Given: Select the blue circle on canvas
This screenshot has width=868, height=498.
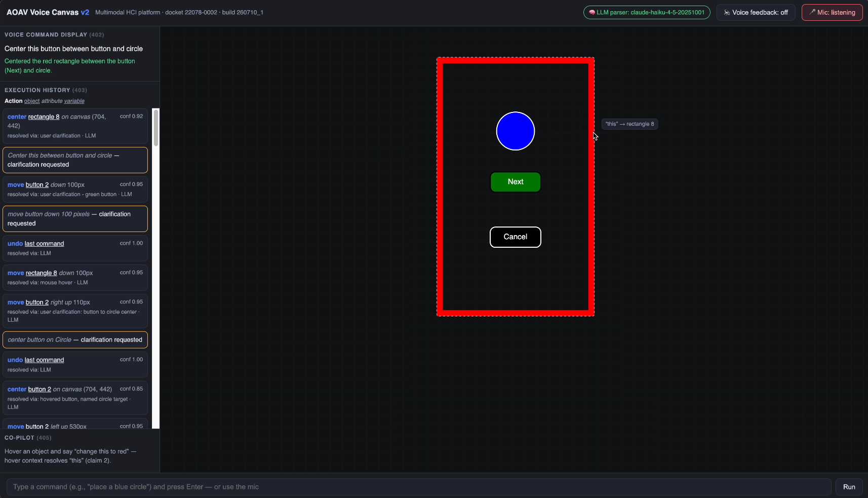Looking at the screenshot, I should pos(516,131).
